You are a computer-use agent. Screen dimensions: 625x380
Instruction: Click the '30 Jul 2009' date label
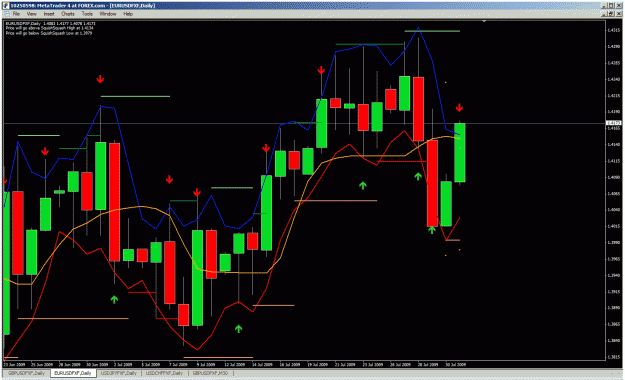click(455, 364)
